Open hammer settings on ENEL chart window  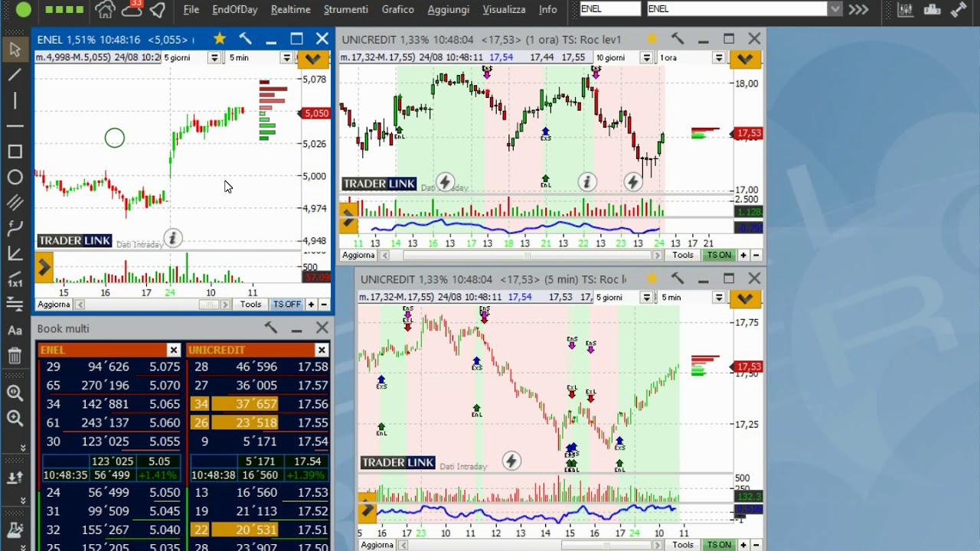pyautogui.click(x=245, y=38)
